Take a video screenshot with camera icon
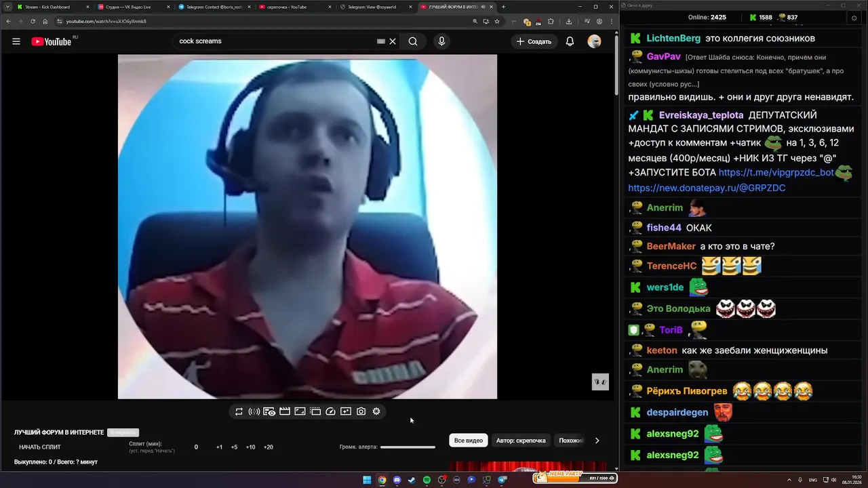The height and width of the screenshot is (488, 868). [361, 411]
